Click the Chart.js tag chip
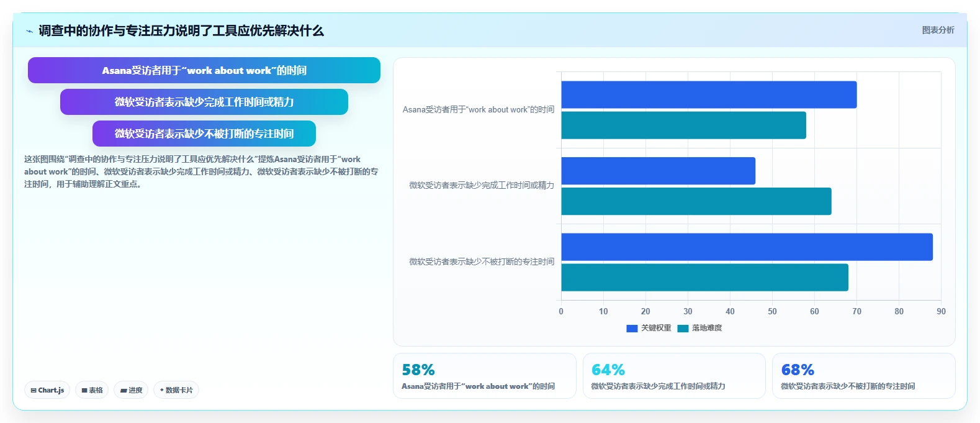The image size is (980, 423). tap(47, 390)
